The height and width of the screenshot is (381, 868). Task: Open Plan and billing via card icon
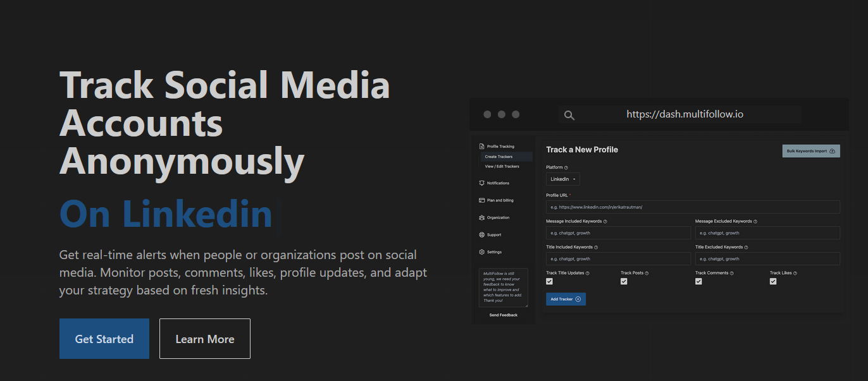482,200
